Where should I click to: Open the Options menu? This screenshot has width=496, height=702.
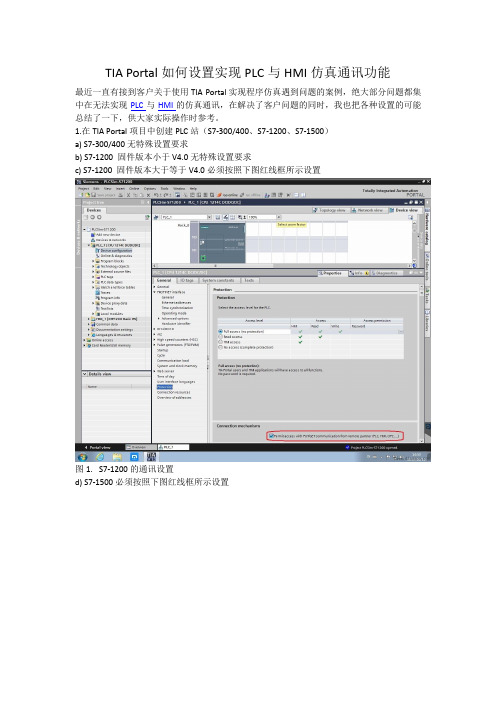click(x=150, y=188)
